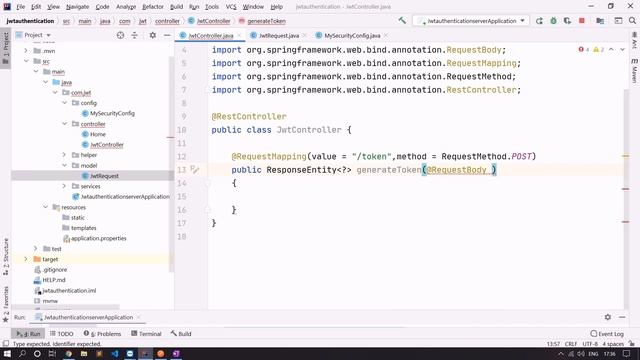Collapse the resources folder

[46, 207]
